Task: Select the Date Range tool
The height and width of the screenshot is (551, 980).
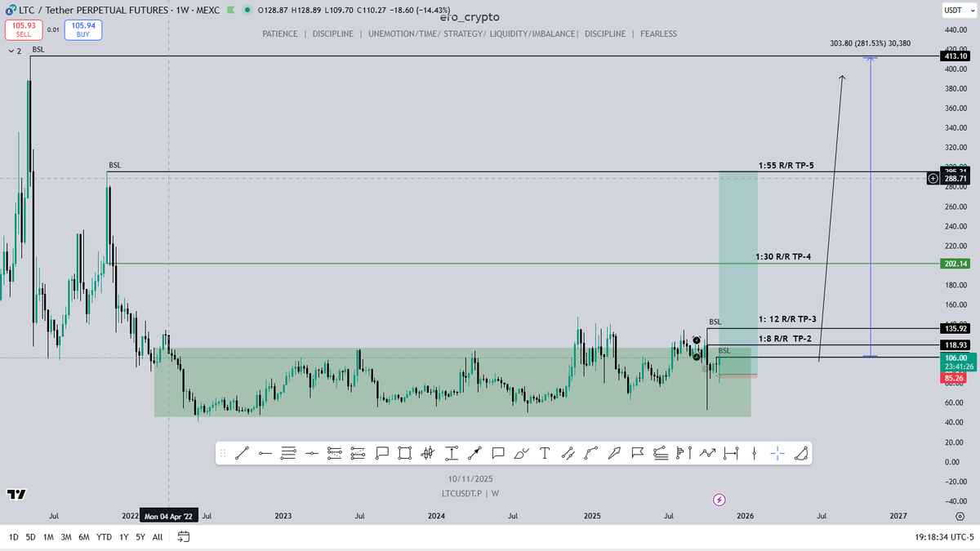Action: tap(731, 453)
